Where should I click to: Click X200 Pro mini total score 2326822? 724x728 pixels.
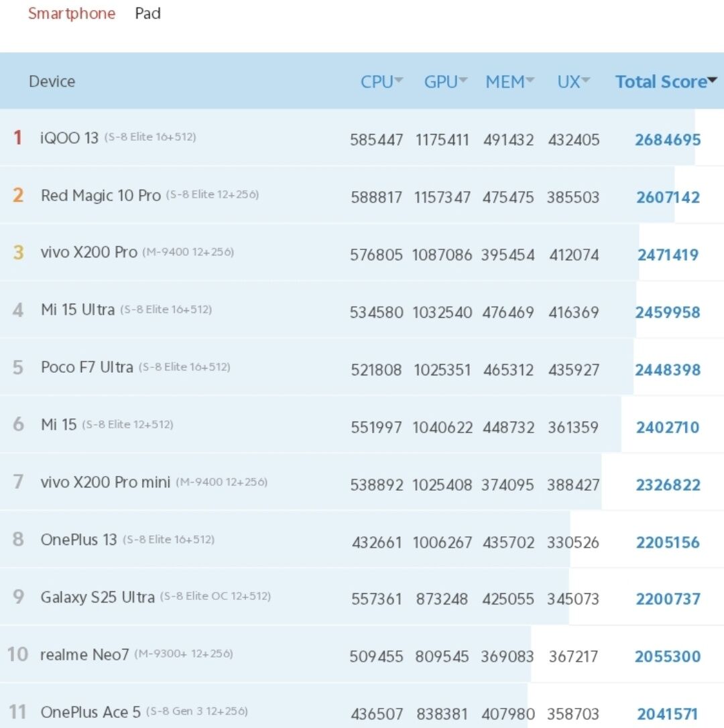tap(668, 485)
